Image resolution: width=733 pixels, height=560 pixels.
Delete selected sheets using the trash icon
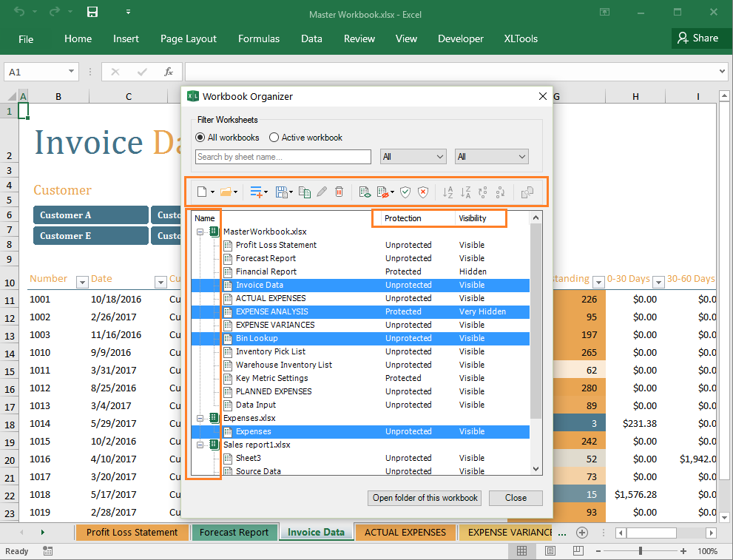pyautogui.click(x=340, y=192)
